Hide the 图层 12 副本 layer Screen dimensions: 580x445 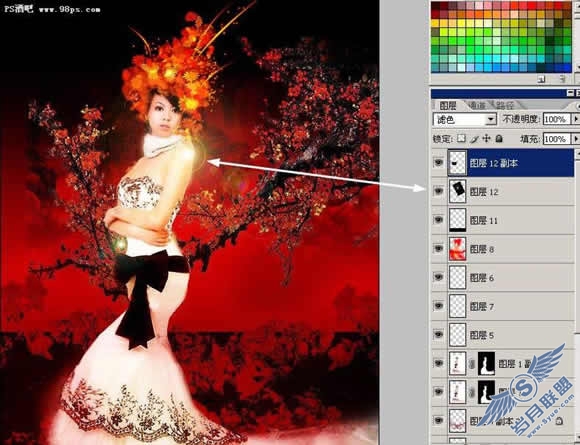point(439,162)
